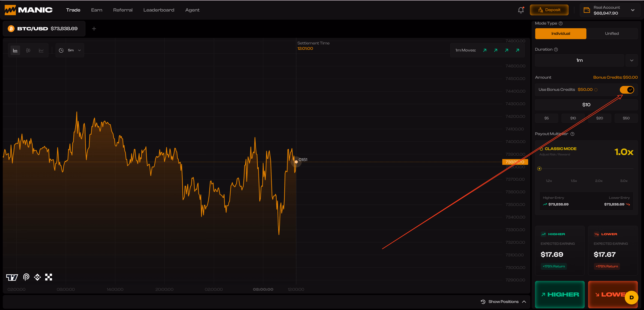644x310 pixels.
Task: Select the area chart type icon
Action: point(15,50)
